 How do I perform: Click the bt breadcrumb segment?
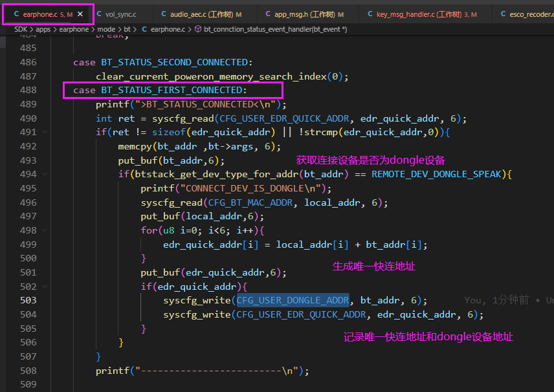coord(127,29)
